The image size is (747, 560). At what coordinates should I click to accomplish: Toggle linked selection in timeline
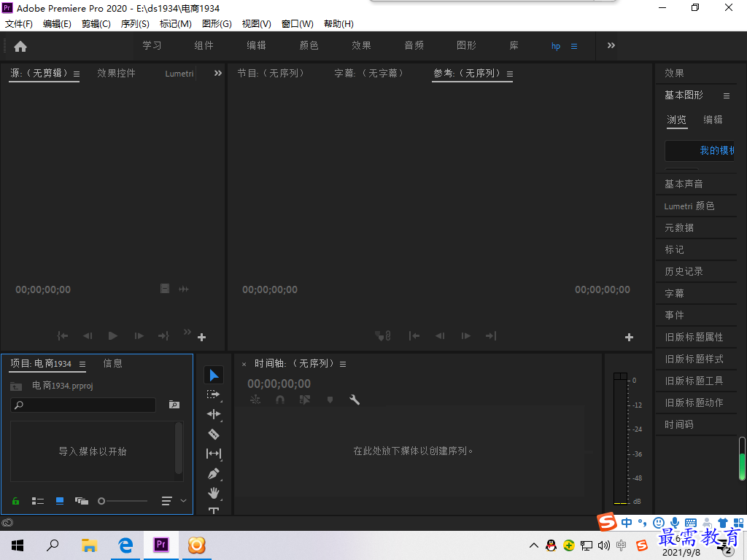[x=305, y=400]
